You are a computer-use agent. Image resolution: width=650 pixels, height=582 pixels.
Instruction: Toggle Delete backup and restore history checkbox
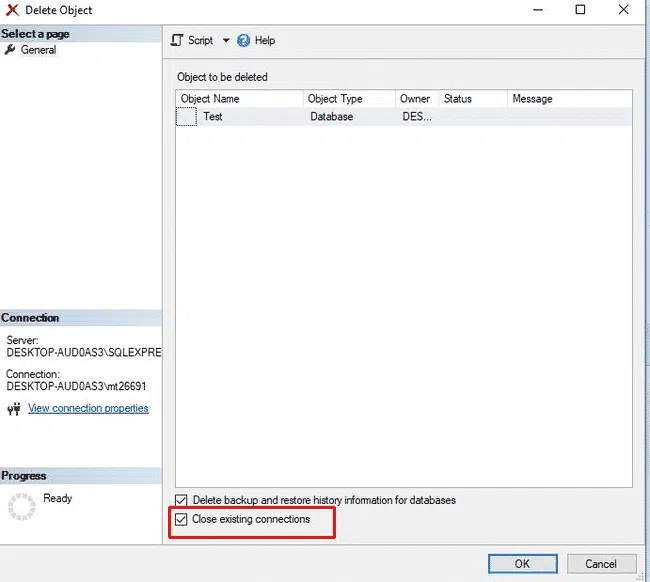181,500
